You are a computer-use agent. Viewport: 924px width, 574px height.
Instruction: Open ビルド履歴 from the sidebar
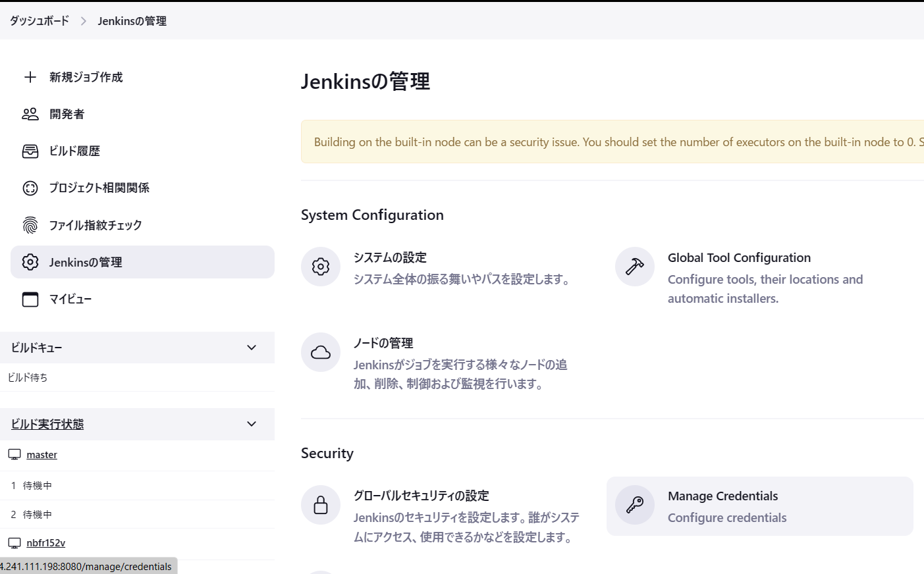tap(74, 151)
